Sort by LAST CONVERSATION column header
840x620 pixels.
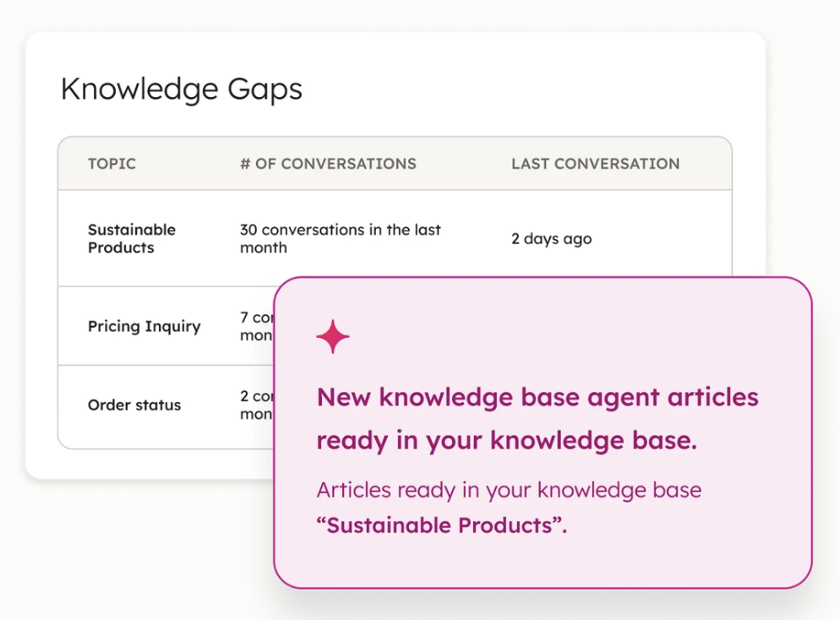(595, 164)
